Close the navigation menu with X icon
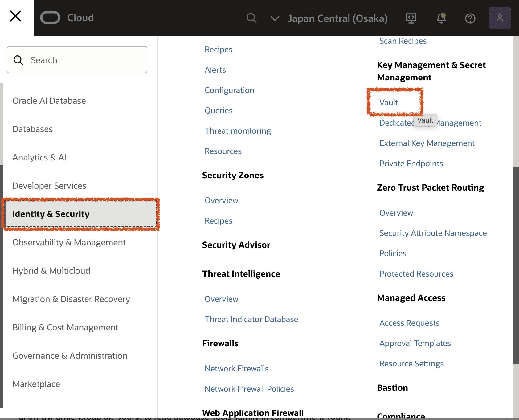519x420 pixels. 15,16
